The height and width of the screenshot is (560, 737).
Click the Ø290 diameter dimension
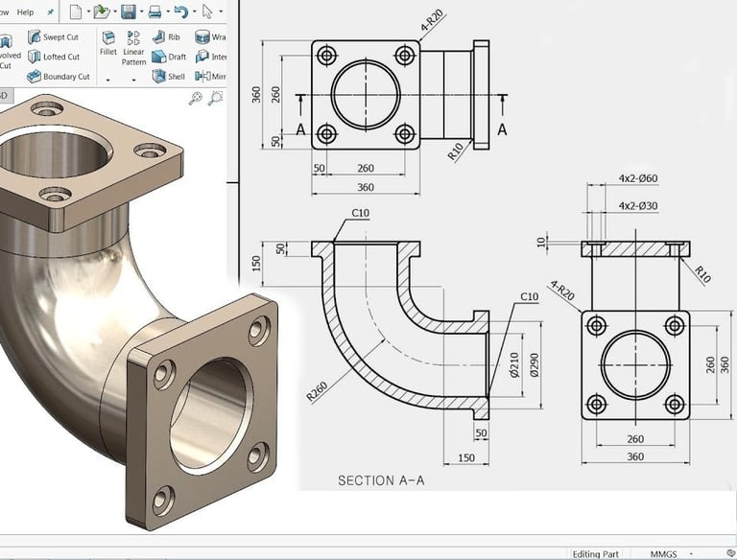[x=535, y=365]
